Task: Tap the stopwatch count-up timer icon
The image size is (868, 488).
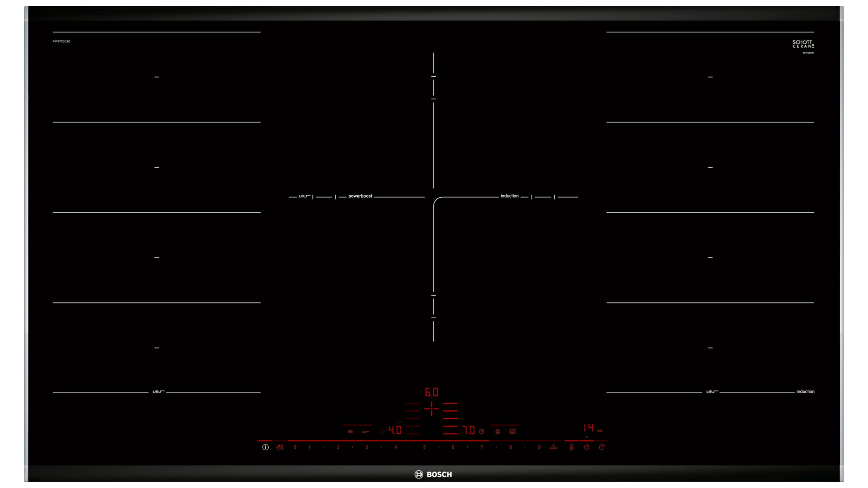Action: [602, 447]
